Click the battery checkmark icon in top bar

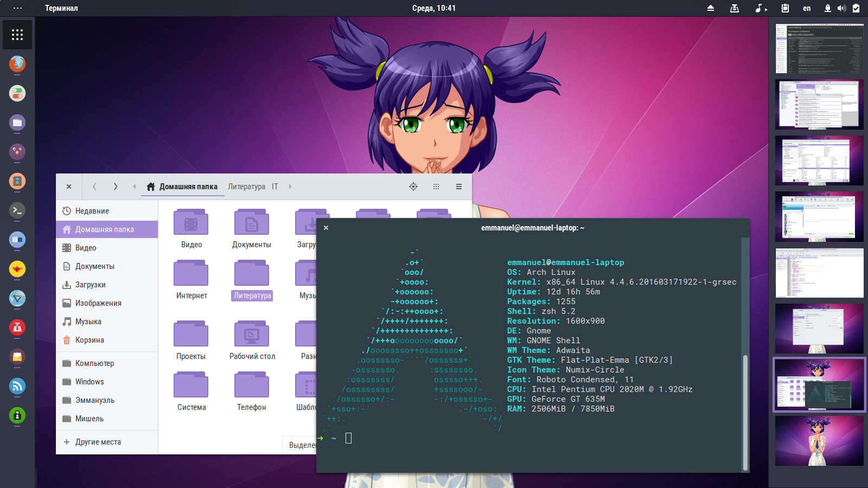tap(856, 8)
